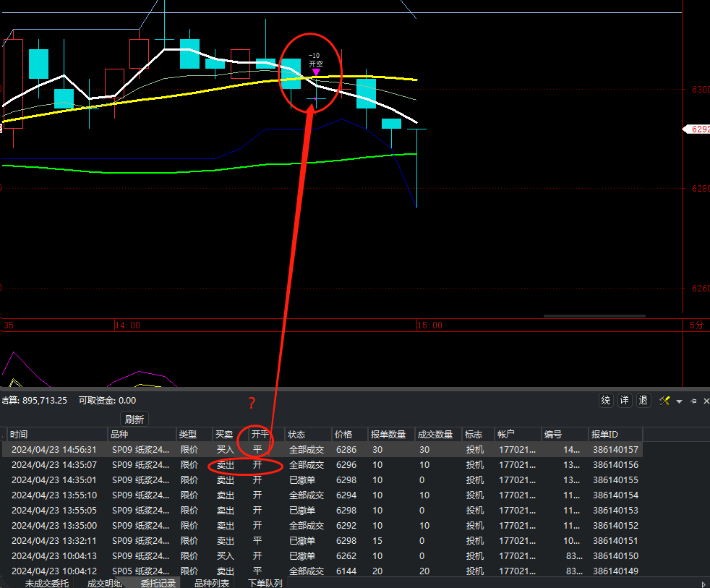
Task: Sort by the 帐户 column header
Action: [x=518, y=435]
